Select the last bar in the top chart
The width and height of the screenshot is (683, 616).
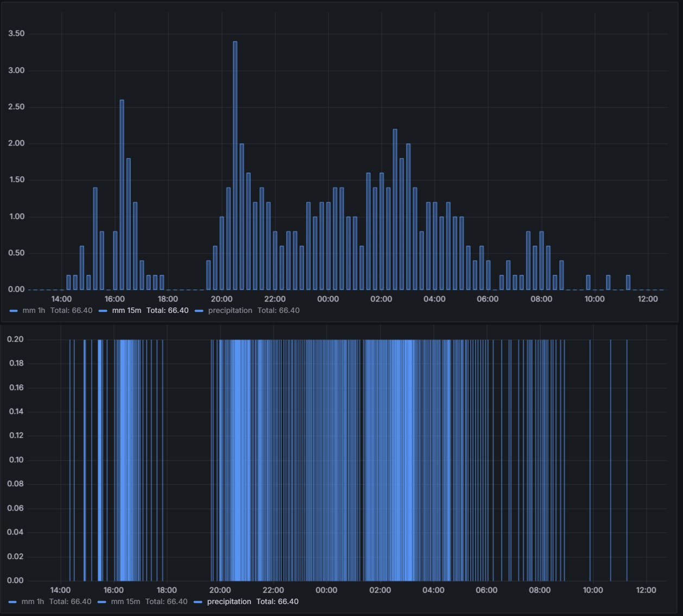click(x=628, y=282)
